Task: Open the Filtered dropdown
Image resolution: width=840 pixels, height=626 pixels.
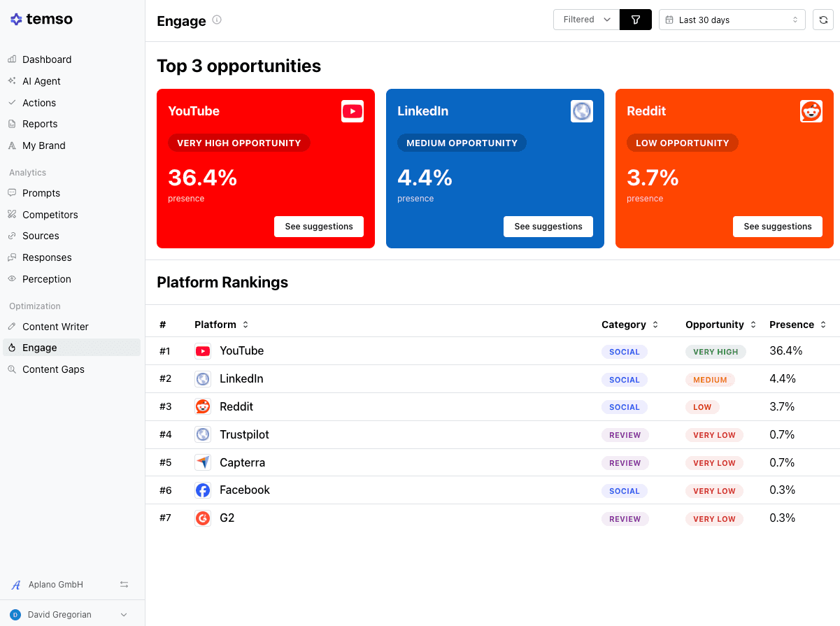Action: click(x=586, y=20)
